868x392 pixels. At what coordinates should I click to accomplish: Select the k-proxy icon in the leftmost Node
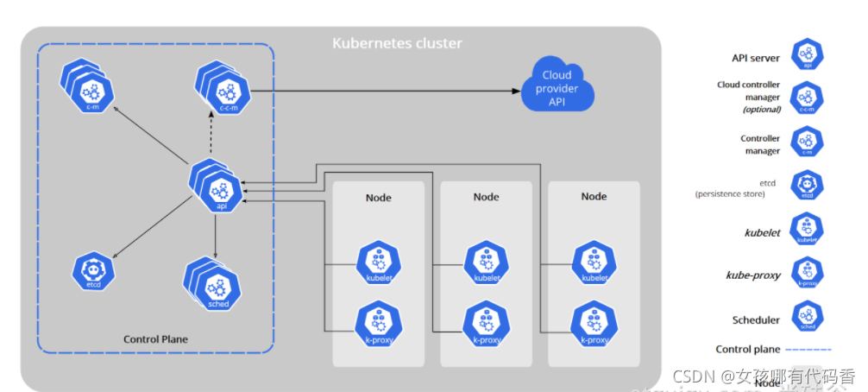click(379, 323)
